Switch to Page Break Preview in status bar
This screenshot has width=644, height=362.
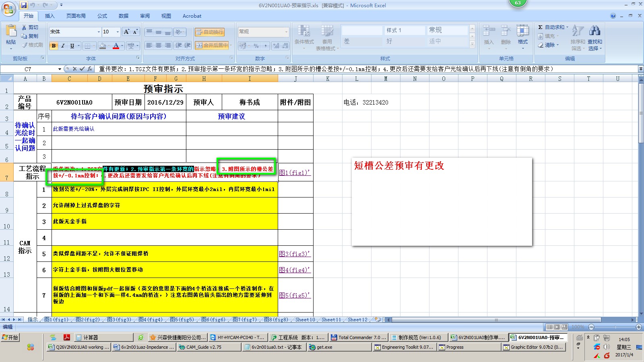click(564, 327)
